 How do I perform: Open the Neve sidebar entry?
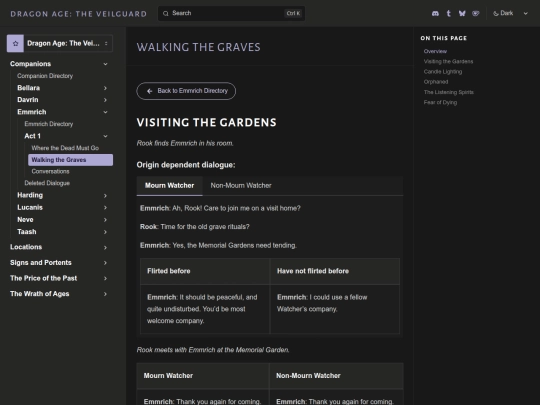point(25,219)
